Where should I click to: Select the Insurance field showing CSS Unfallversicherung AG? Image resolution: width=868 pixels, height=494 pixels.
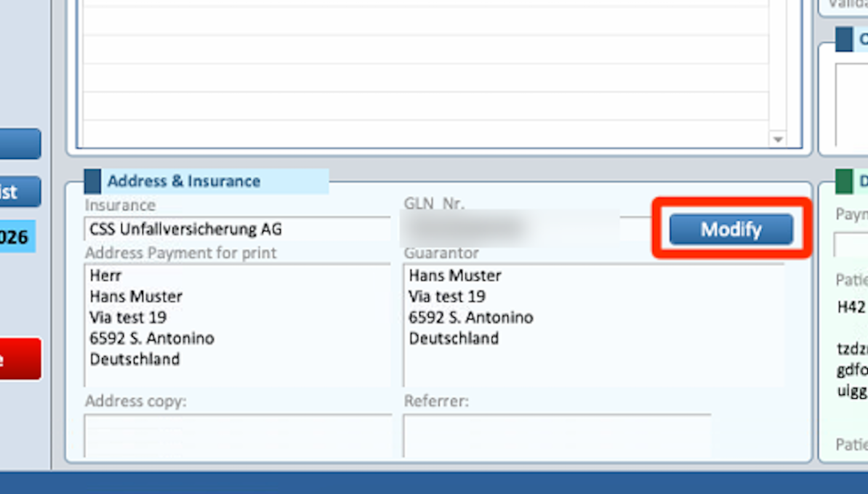point(237,230)
